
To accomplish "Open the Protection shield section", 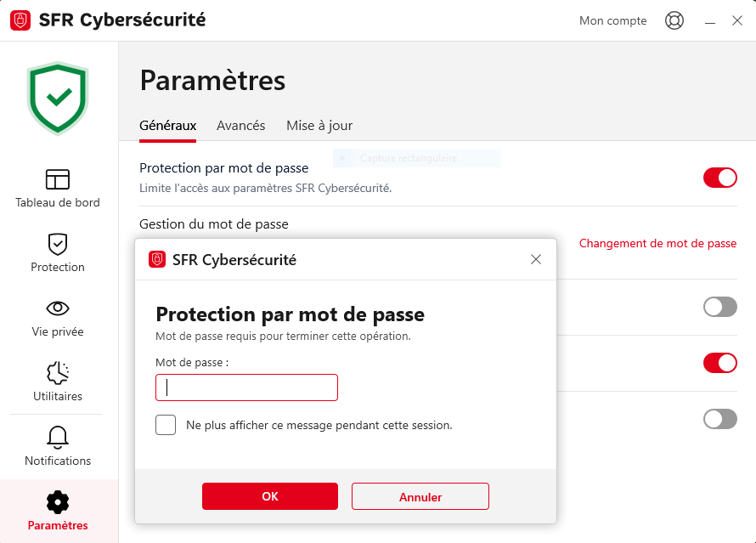I will tap(58, 244).
